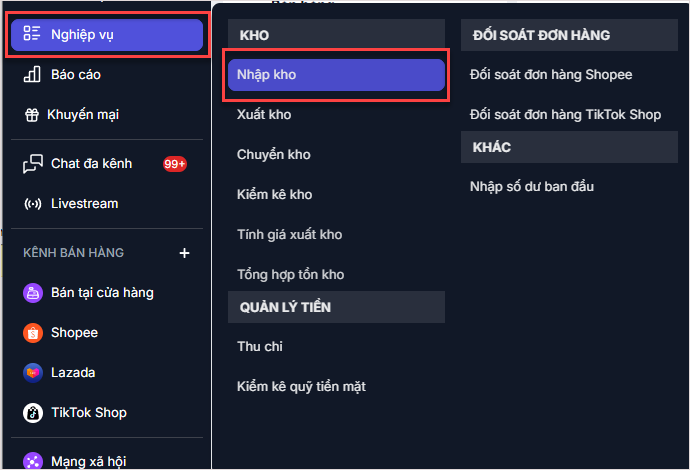This screenshot has height=470, width=690.
Task: Open the Xuất kho menu item
Action: click(x=264, y=115)
